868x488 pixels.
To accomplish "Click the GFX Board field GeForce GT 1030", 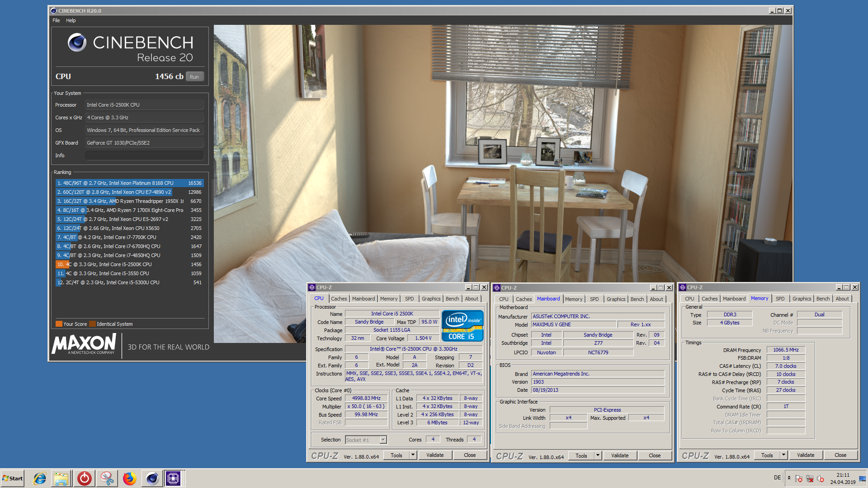I will coord(144,143).
